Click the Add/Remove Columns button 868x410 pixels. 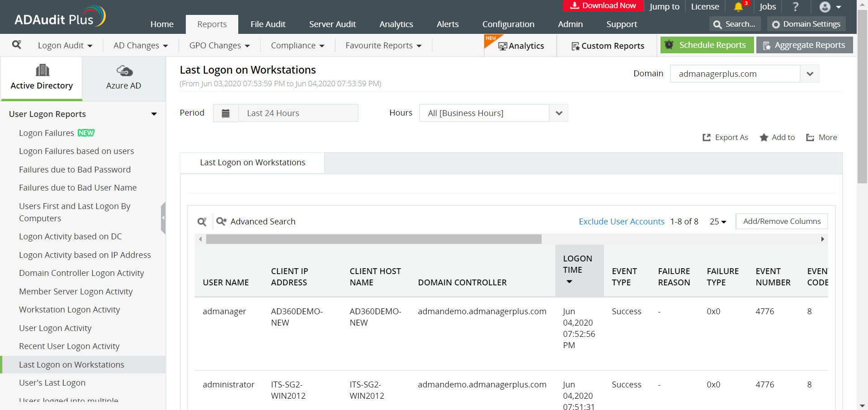pos(781,221)
